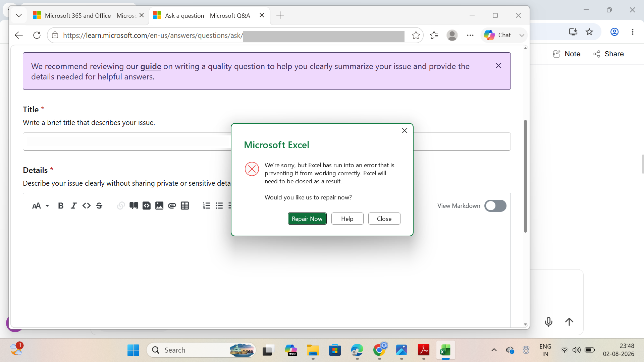Open Task View from the taskbar
644x362 pixels.
[x=268, y=350]
